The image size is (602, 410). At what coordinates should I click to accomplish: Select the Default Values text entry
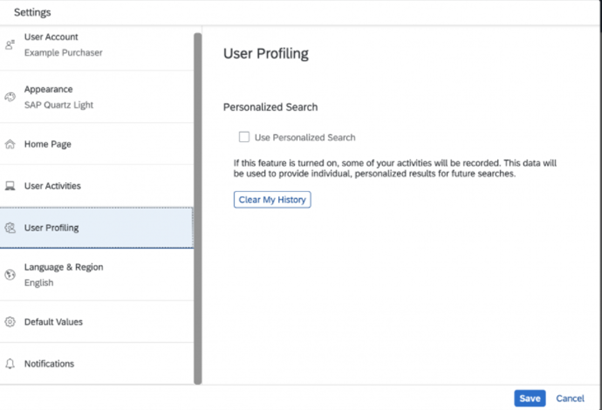53,322
